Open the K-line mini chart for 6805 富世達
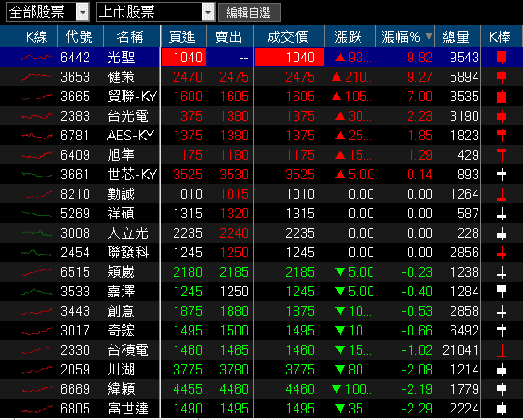The width and height of the screenshot is (523, 420). (36, 409)
